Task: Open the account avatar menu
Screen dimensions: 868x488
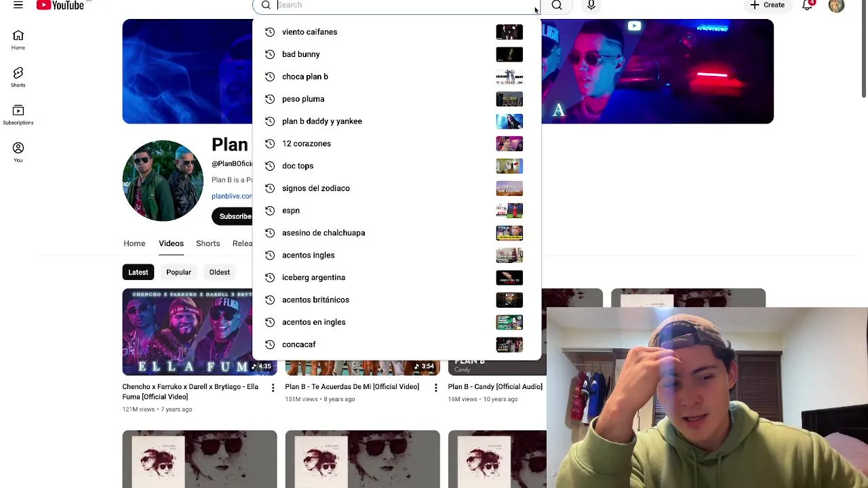Action: coord(837,5)
